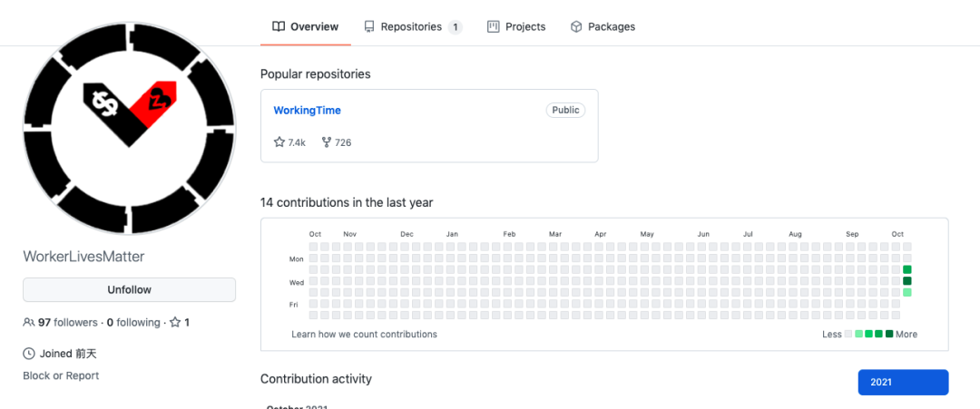
Task: Click the book icon beside Overview
Action: tap(279, 27)
